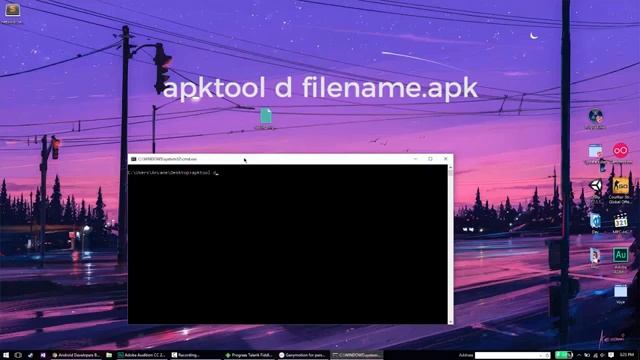Screen dimensions: 640x360
Task: Open the window-shaped shortcut left of infinity icon
Action: [595, 152]
